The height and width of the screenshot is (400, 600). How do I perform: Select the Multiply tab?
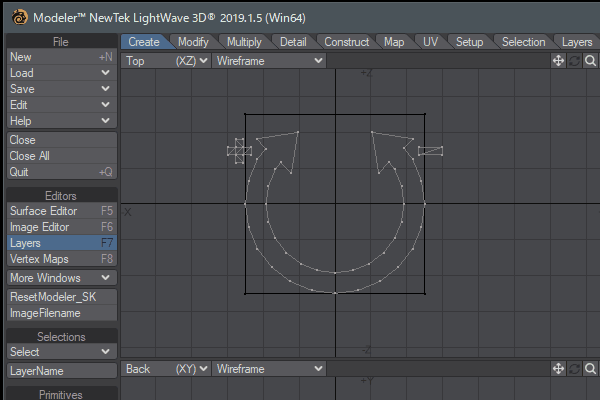244,42
